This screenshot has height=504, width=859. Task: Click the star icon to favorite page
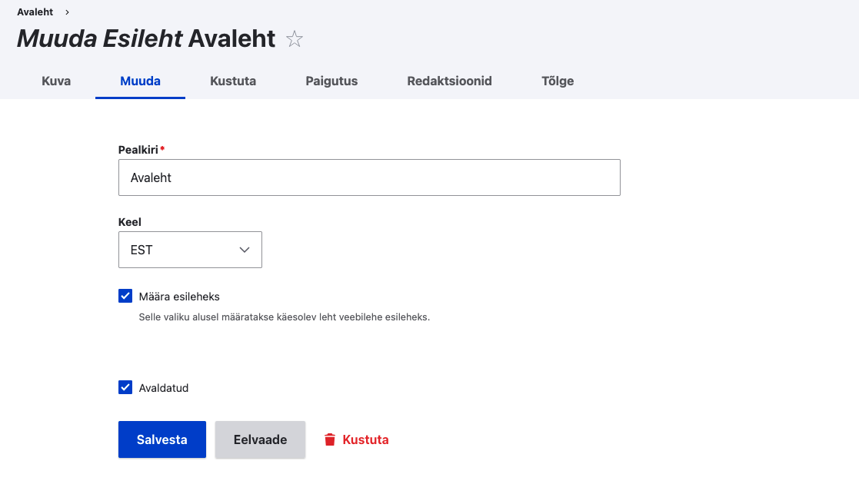(295, 39)
